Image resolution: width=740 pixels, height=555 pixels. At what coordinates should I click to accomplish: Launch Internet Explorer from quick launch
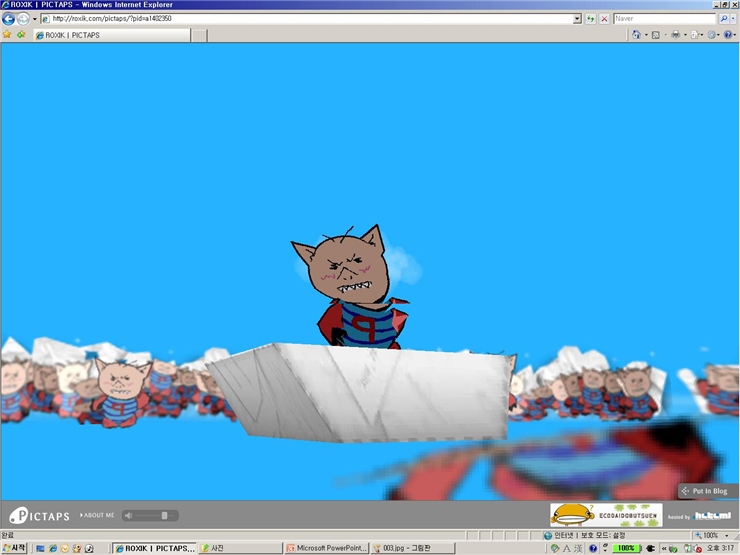pyautogui.click(x=53, y=548)
